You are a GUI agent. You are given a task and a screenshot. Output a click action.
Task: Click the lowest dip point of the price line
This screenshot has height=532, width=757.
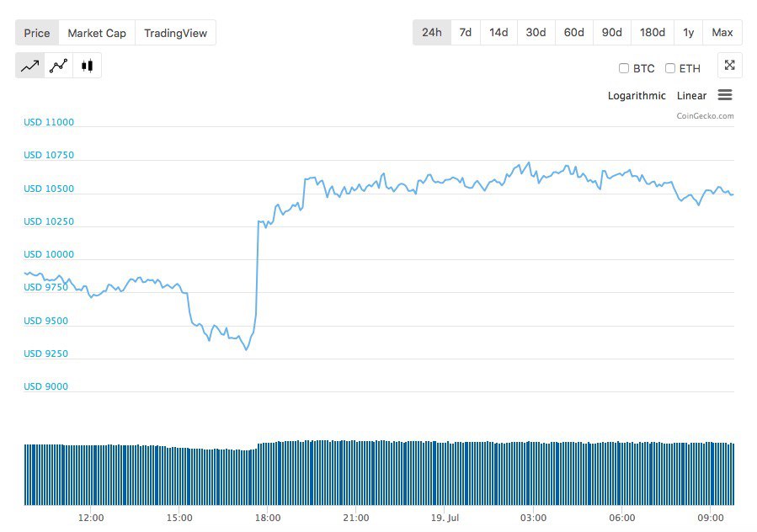(x=247, y=349)
